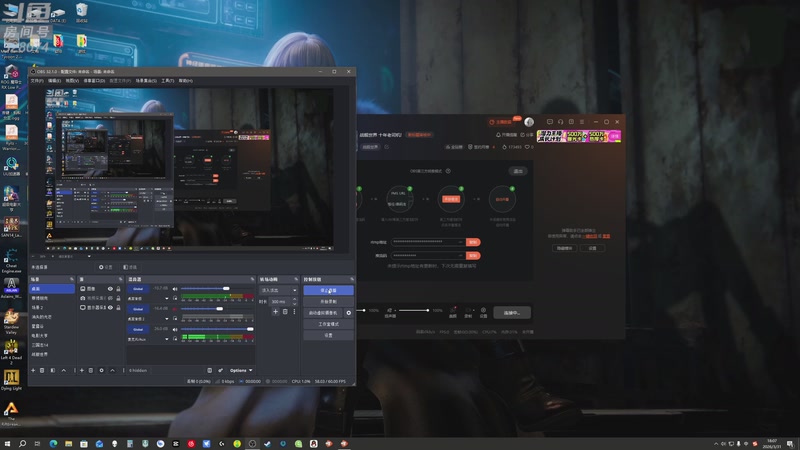
Task: Copy the rtmp address in streaming assistant
Action: [473, 242]
